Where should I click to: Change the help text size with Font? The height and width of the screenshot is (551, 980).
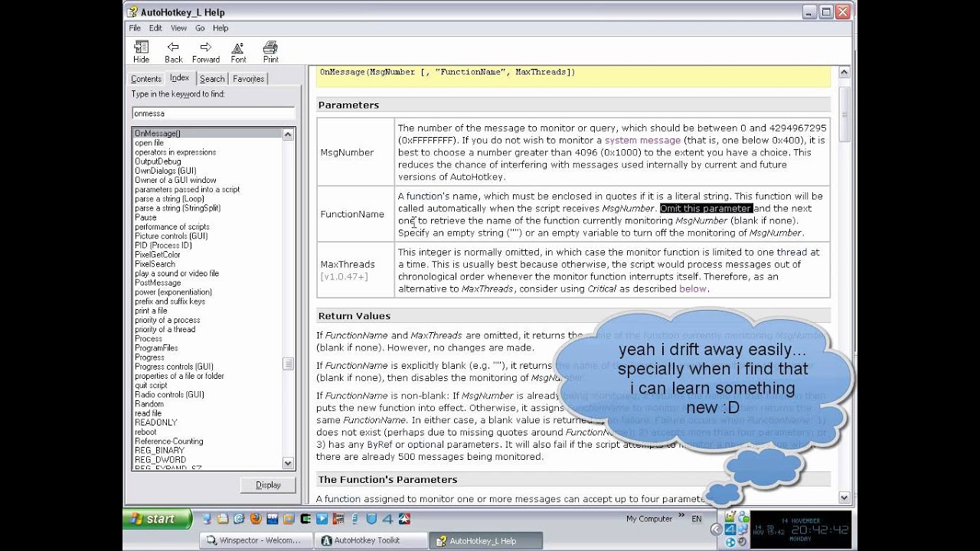coord(238,52)
